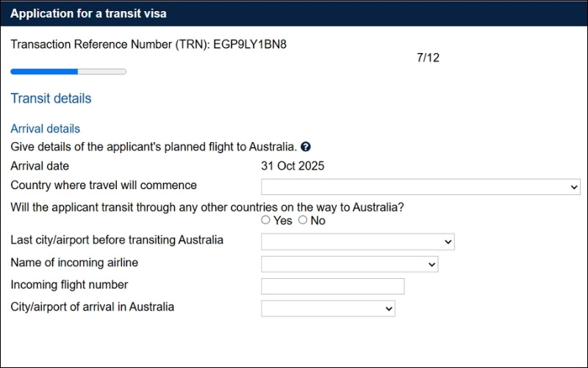Click the help icon beside the flight details question

[306, 146]
